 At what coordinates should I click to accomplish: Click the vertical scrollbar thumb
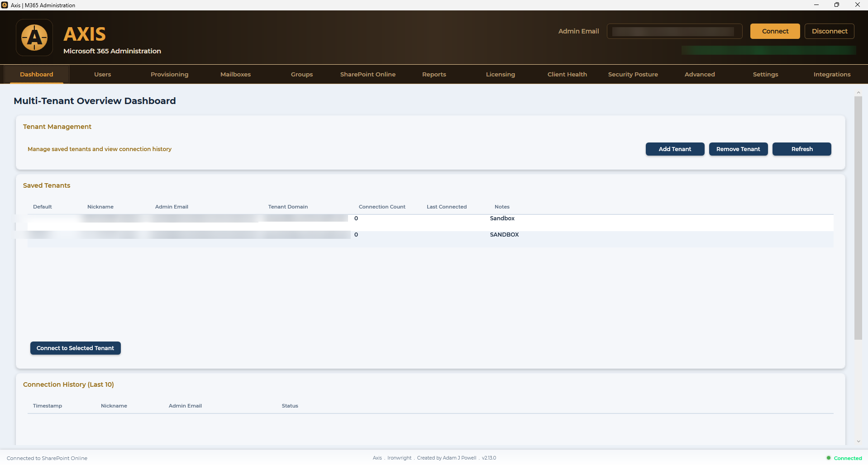pyautogui.click(x=858, y=218)
